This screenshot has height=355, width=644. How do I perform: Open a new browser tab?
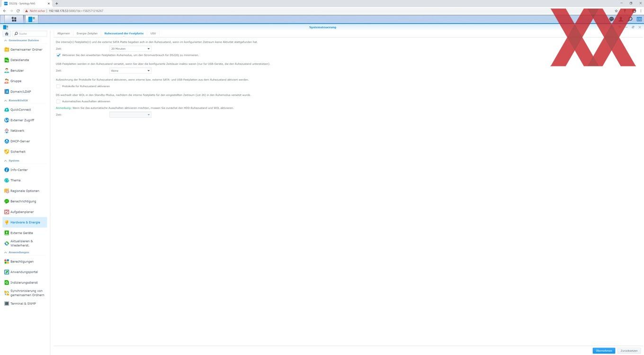coord(57,3)
